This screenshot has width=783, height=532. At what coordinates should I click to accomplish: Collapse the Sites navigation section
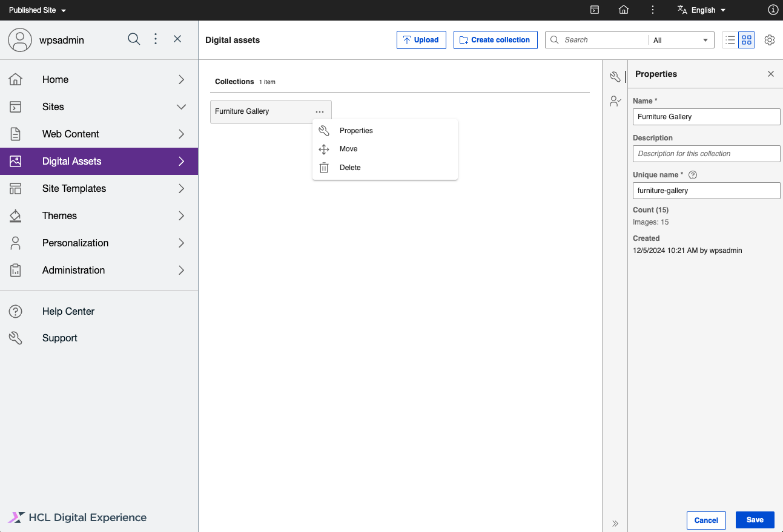[180, 107]
